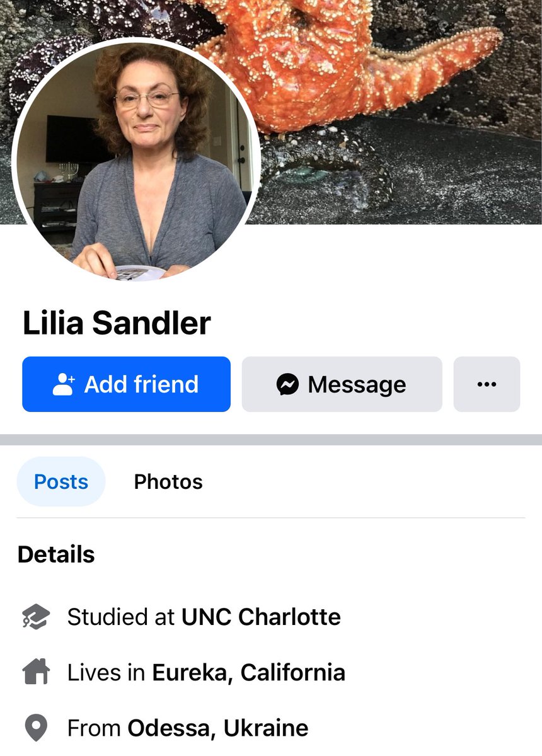Click the add-person icon in Add friend

click(x=64, y=384)
